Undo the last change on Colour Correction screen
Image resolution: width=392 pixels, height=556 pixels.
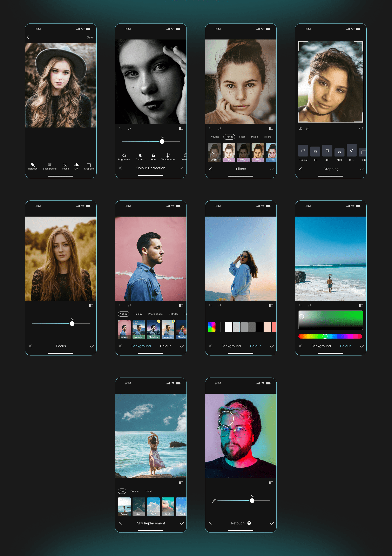click(121, 128)
